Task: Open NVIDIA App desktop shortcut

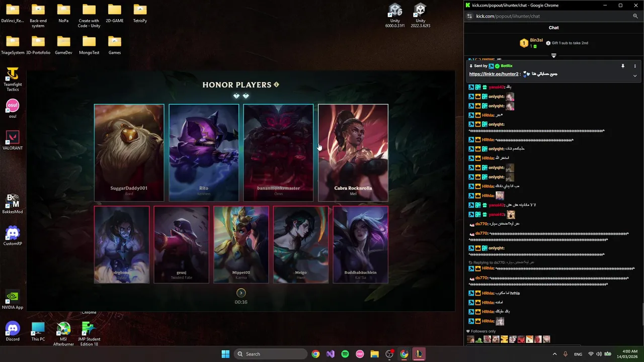Action: 13,300
